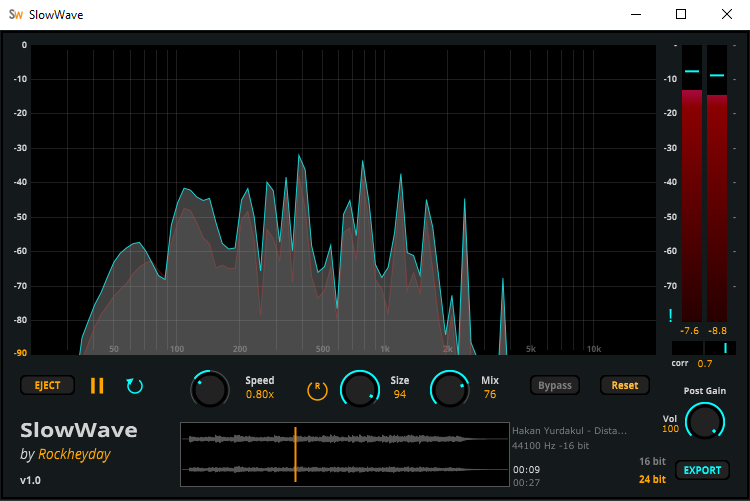The width and height of the screenshot is (750, 501).
Task: Minimize the SlowWave window
Action: tap(636, 14)
